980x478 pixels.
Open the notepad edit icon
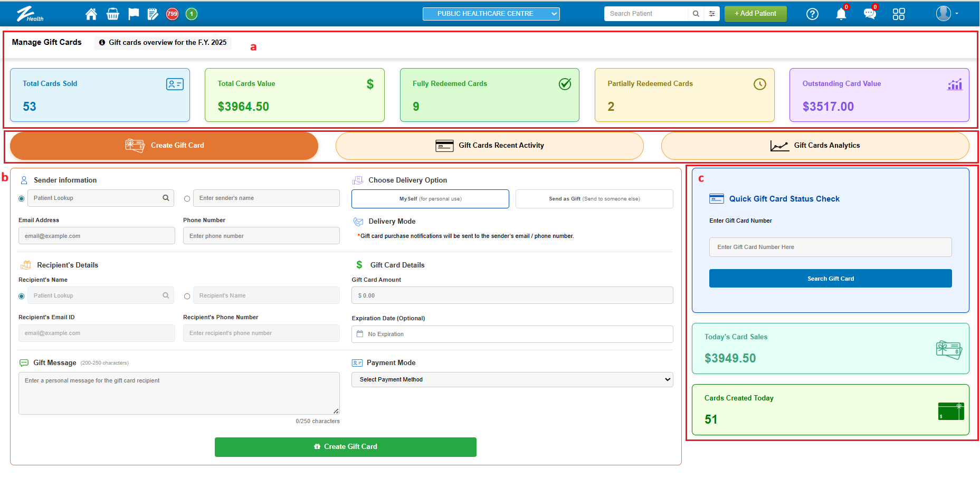[x=153, y=14]
